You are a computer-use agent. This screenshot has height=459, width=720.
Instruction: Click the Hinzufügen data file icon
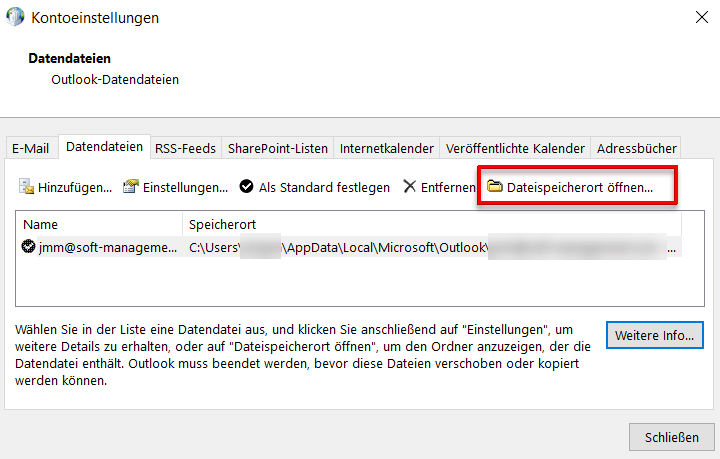pos(26,187)
